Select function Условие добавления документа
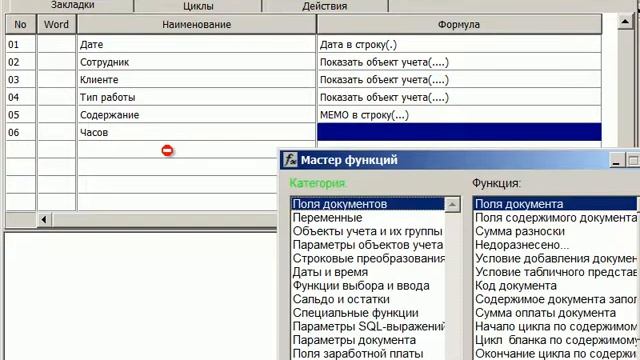This screenshot has width=640, height=360. tap(556, 258)
